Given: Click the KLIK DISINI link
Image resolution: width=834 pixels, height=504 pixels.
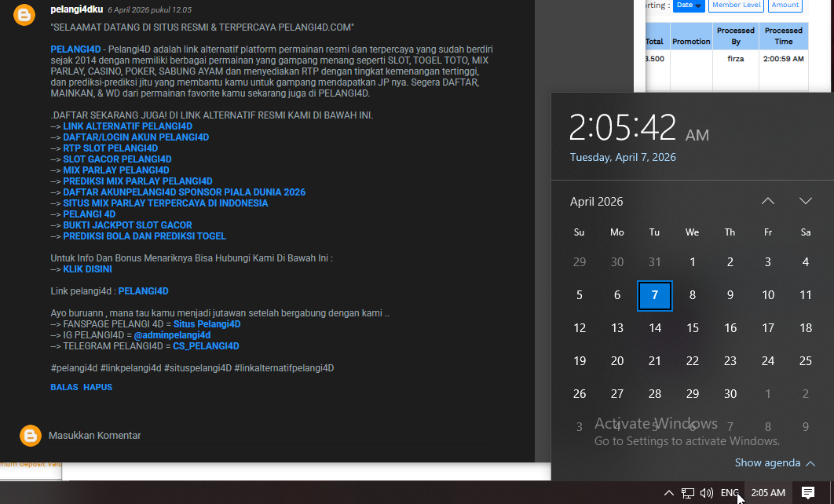Looking at the screenshot, I should [88, 269].
